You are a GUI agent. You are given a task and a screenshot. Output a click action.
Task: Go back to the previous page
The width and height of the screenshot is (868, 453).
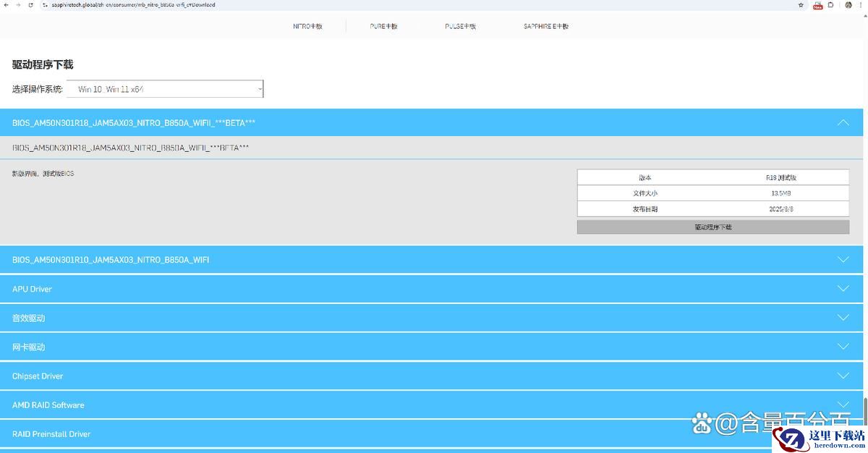click(x=6, y=4)
